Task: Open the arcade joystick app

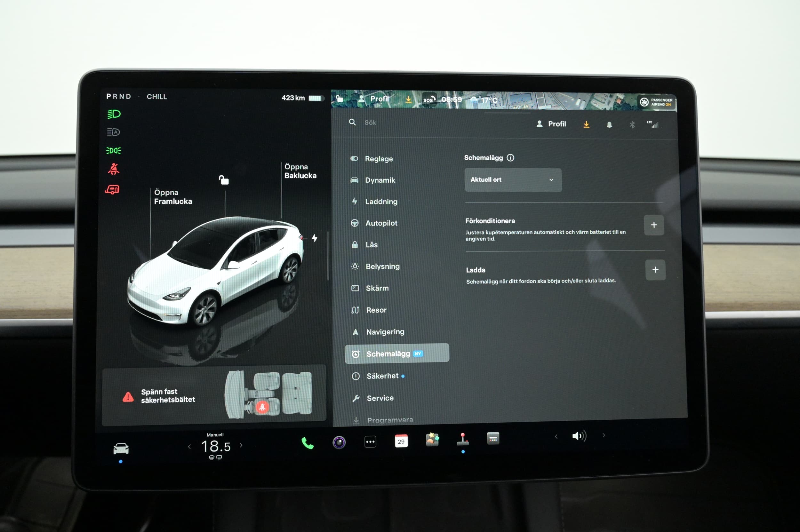Action: 463,439
